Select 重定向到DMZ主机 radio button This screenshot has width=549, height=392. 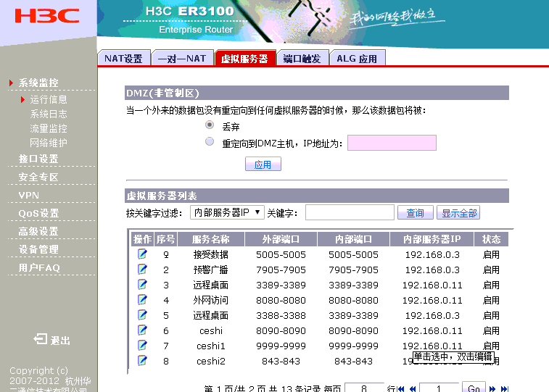210,141
